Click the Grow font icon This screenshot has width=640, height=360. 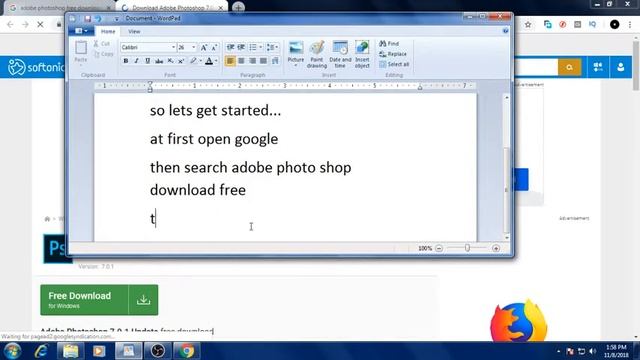point(204,47)
